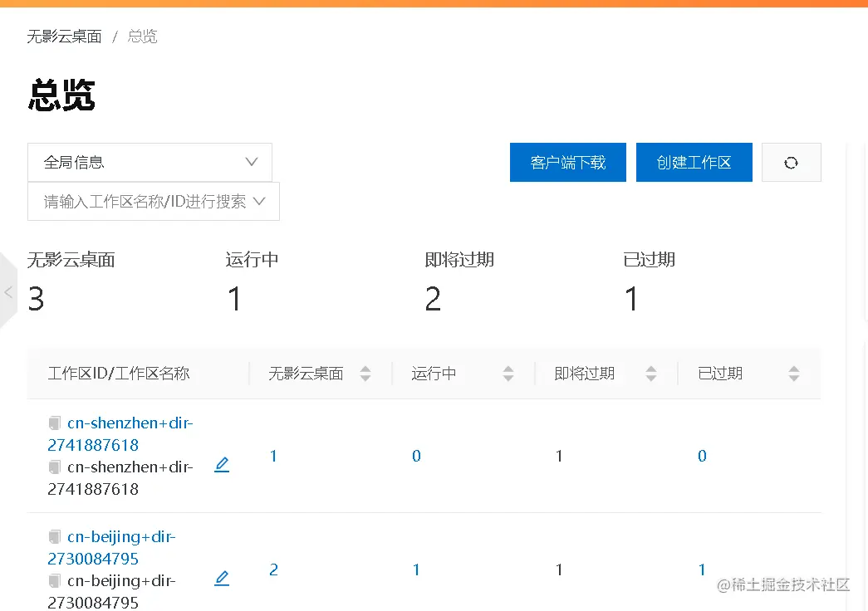Go to 无影云桌面 breadcrumb
This screenshot has width=868, height=611.
64,37
